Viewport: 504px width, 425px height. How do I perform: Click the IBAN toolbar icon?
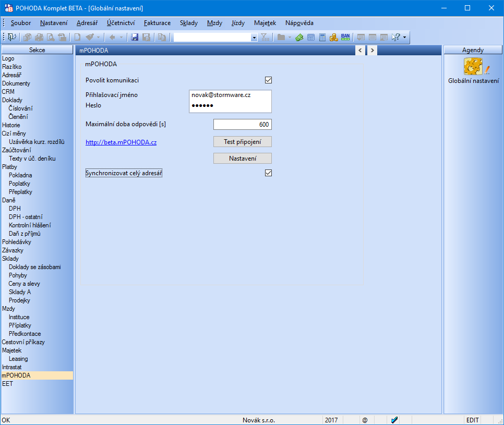click(345, 37)
